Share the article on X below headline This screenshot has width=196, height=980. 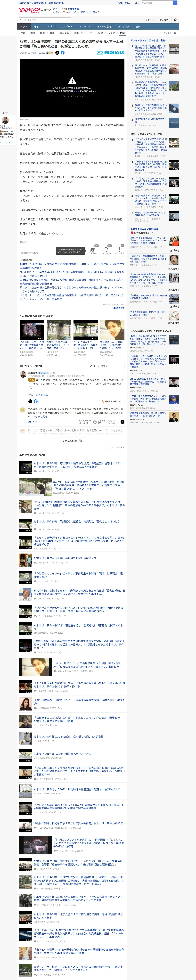tap(57, 53)
